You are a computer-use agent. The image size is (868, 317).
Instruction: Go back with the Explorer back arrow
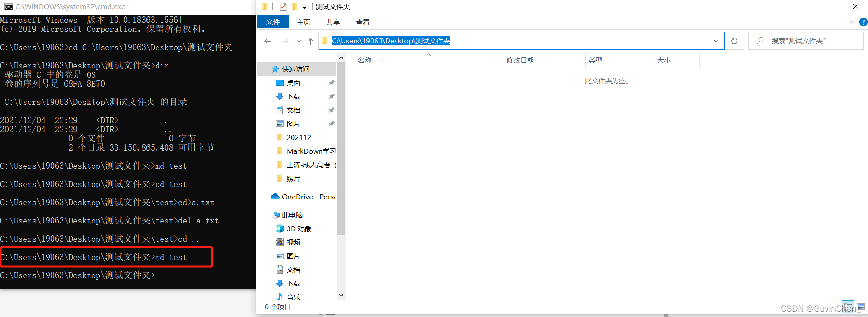point(268,41)
